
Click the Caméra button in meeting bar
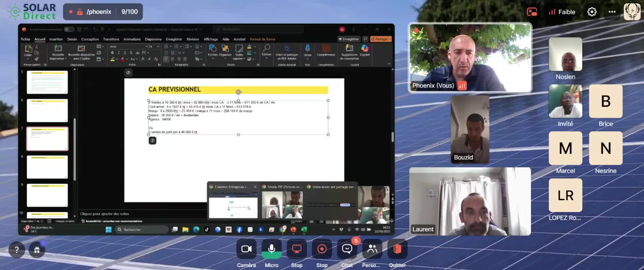[246, 249]
